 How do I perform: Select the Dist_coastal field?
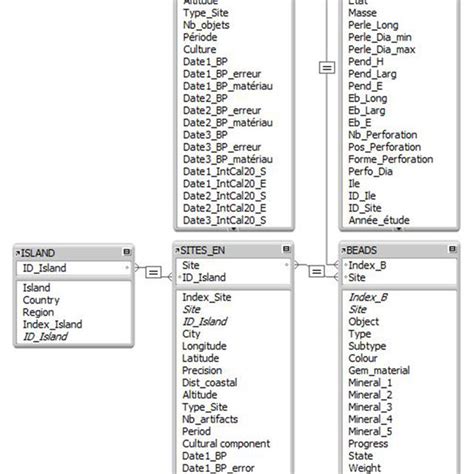[210, 383]
